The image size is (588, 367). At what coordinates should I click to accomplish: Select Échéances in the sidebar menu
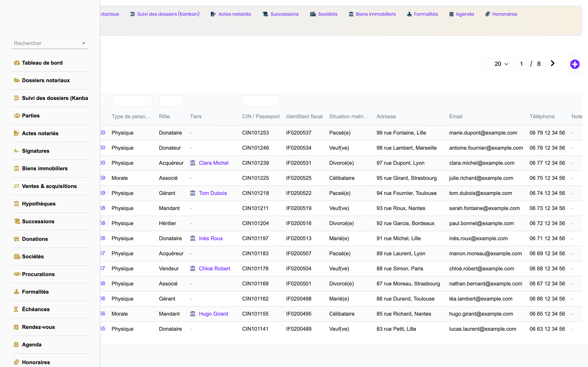[50, 309]
